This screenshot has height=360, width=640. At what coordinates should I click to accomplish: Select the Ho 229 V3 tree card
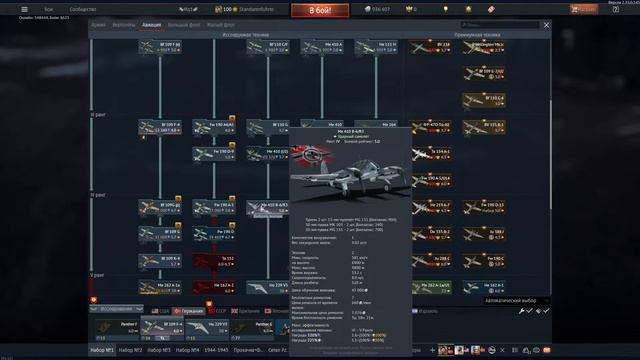click(268, 287)
